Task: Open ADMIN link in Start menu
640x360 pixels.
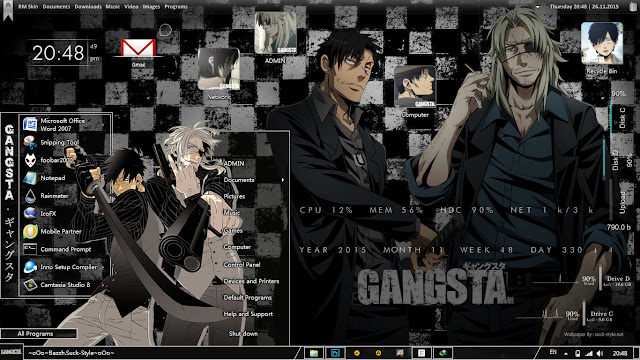Action: point(233,163)
